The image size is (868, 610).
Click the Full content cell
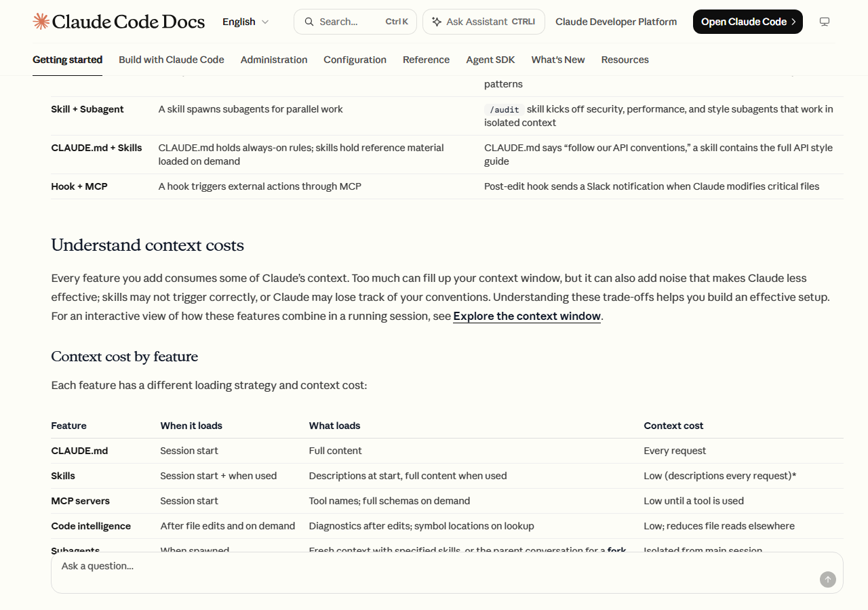(336, 451)
